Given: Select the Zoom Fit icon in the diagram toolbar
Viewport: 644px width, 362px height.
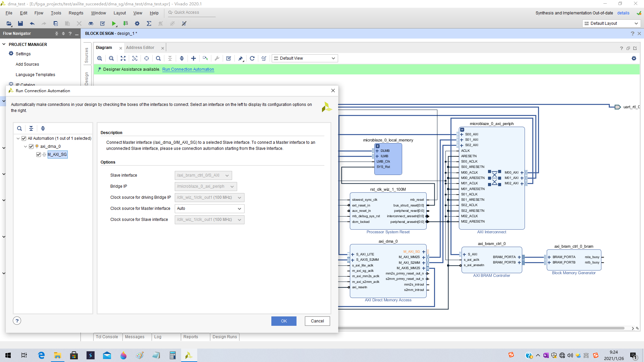Looking at the screenshot, I should (123, 58).
